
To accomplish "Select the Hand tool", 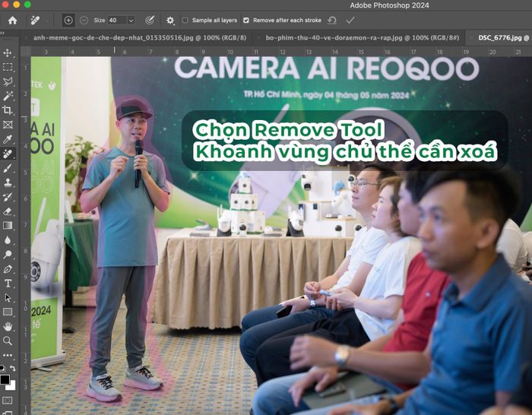I will pos(8,326).
